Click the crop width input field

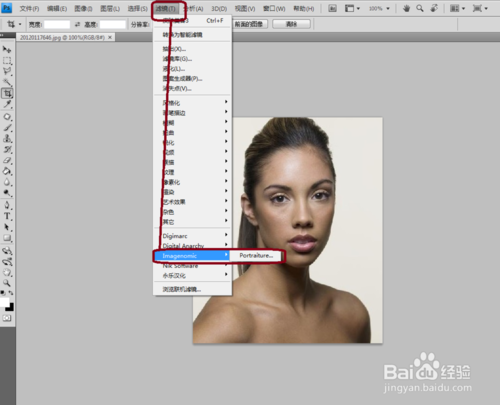pos(57,24)
